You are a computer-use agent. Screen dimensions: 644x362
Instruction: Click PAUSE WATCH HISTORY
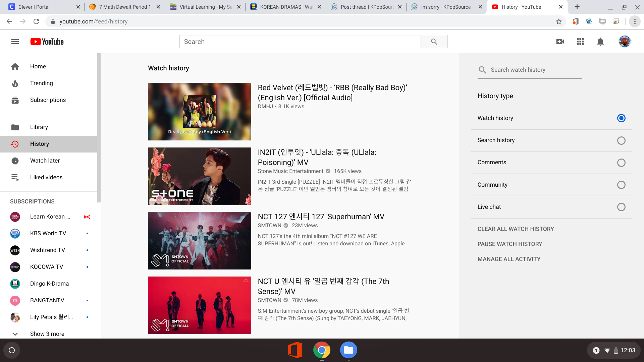pos(510,244)
